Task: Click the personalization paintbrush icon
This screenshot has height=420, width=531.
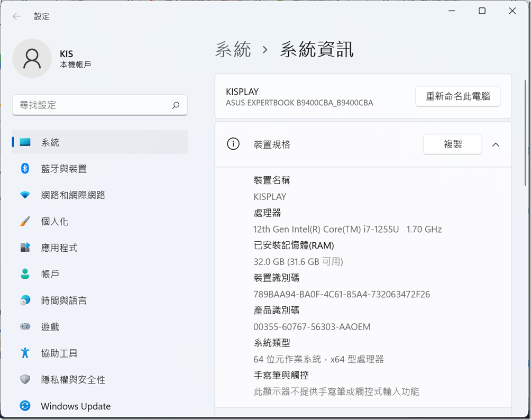Action: (x=25, y=222)
